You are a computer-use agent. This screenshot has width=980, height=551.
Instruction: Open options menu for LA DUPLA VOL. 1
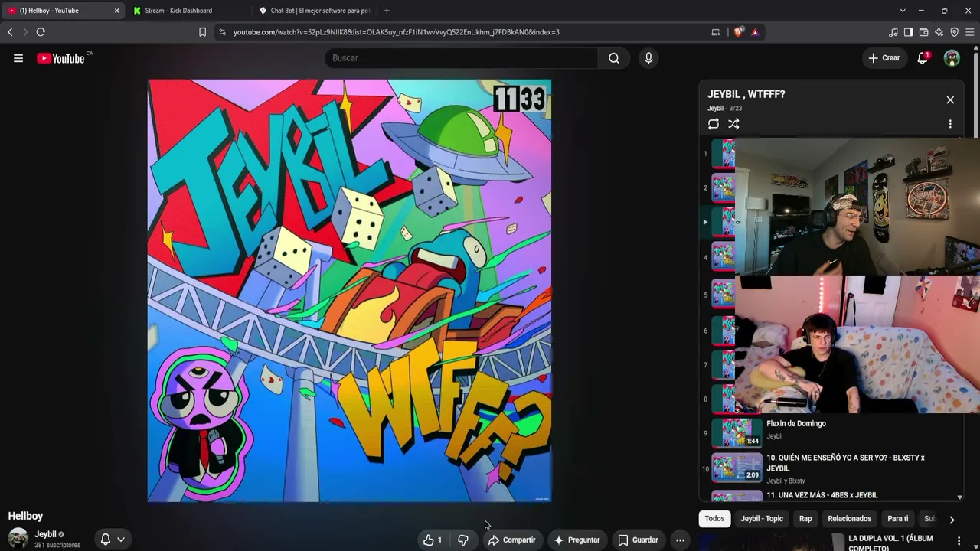[959, 541]
